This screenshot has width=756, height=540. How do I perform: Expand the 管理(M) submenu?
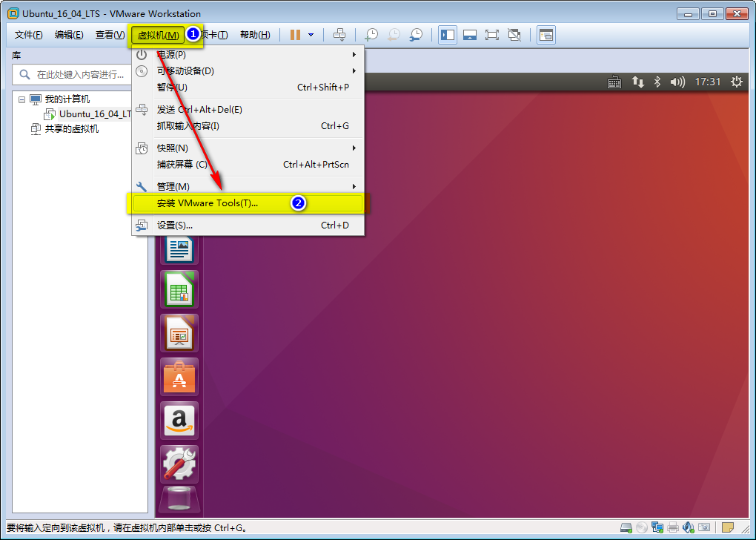[248, 187]
